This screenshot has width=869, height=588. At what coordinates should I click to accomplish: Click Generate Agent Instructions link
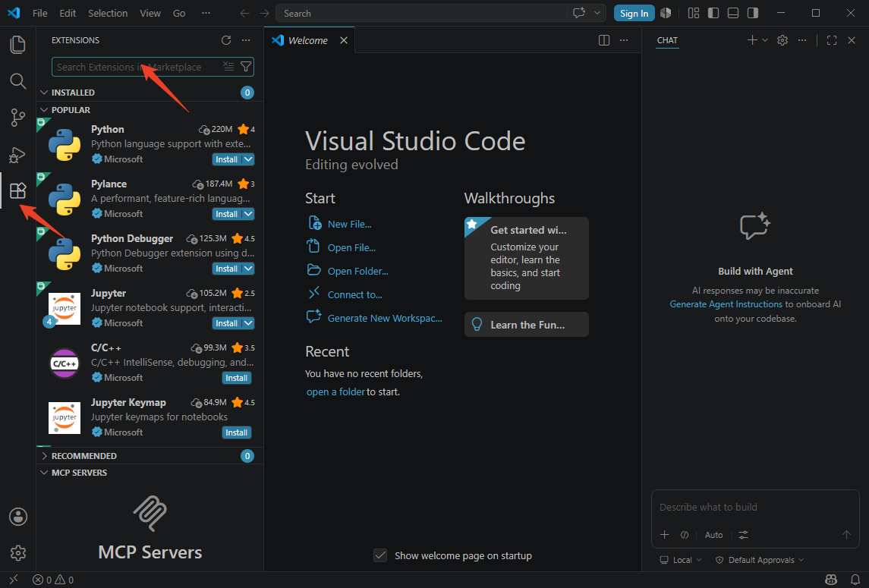coord(726,304)
